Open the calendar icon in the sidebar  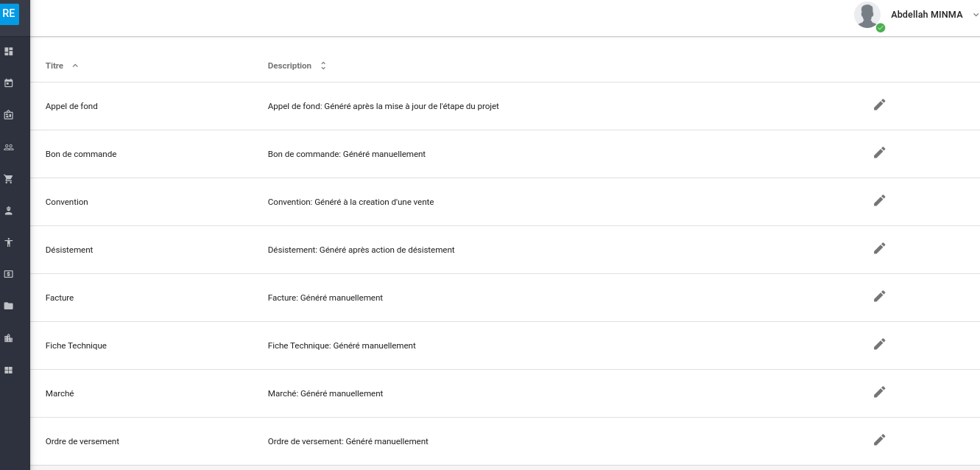coord(9,83)
